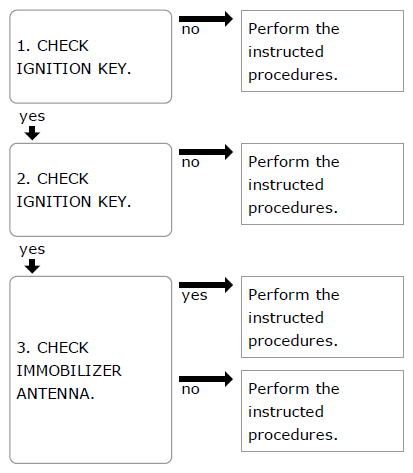413x473 pixels.
Task: Click the right arrow beside step 1
Action: tap(206, 19)
